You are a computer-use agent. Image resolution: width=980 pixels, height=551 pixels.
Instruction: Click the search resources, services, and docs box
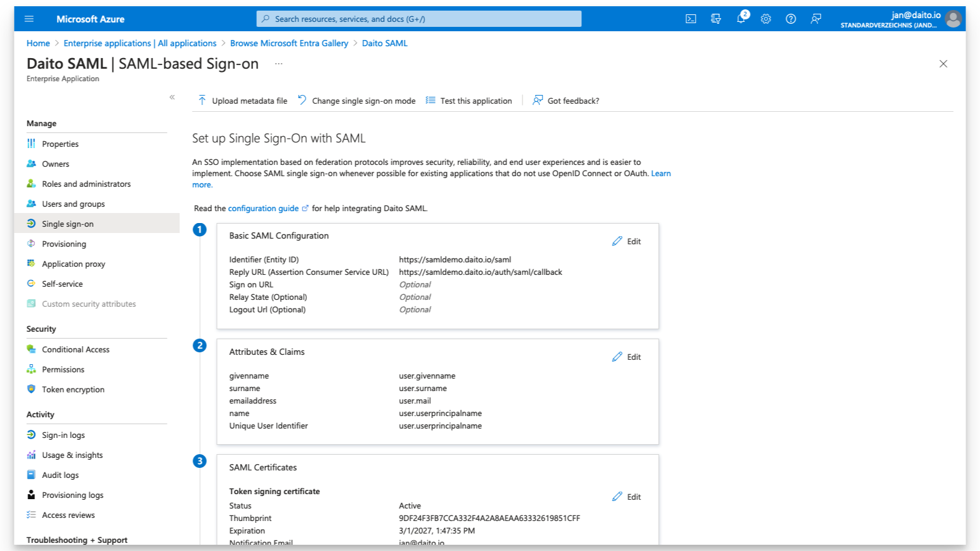[x=419, y=19]
